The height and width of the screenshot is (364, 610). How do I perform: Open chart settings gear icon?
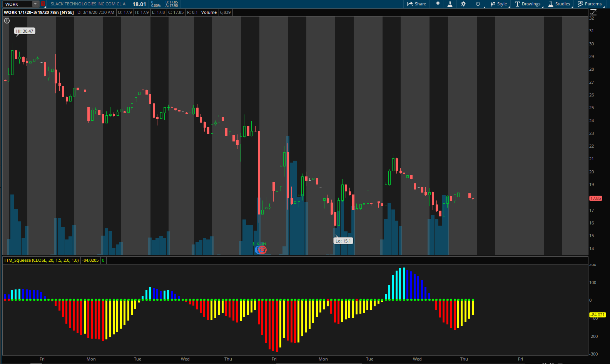click(x=463, y=4)
